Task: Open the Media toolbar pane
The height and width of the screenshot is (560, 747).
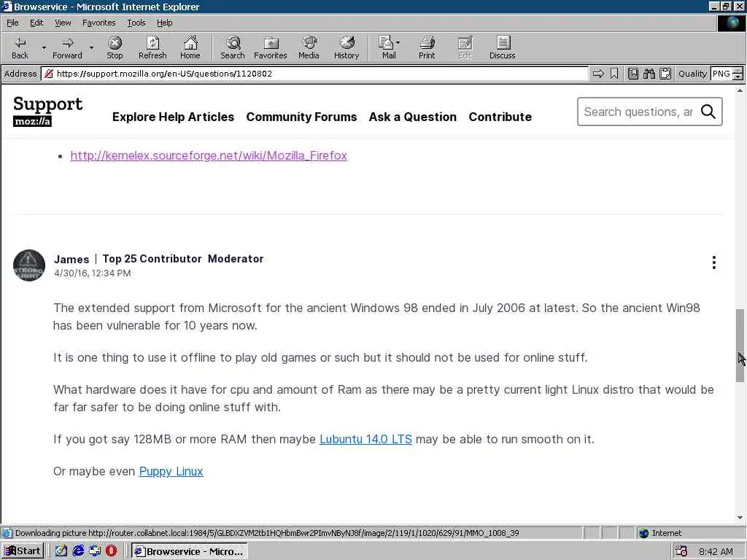Action: [x=309, y=47]
